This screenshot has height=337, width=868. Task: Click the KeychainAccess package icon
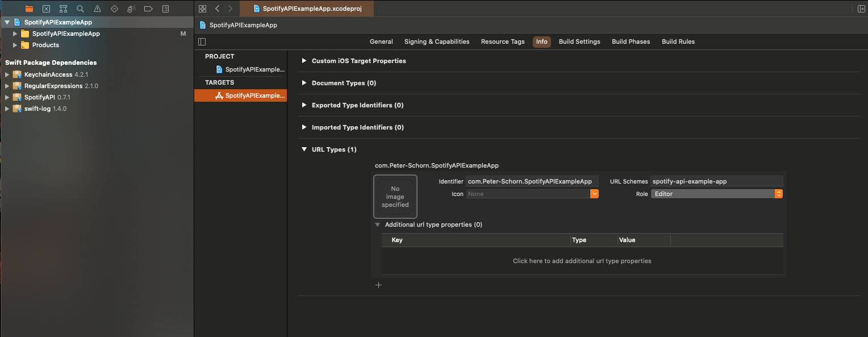[x=16, y=74]
